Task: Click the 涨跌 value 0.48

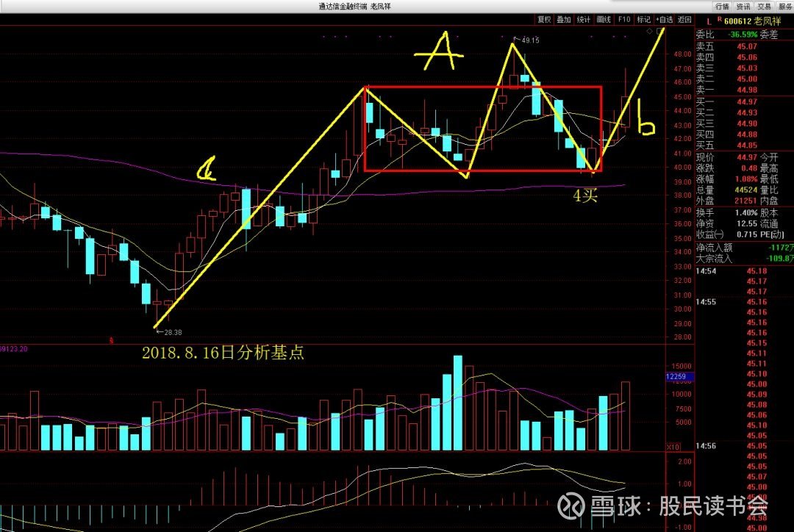Action: click(x=749, y=168)
